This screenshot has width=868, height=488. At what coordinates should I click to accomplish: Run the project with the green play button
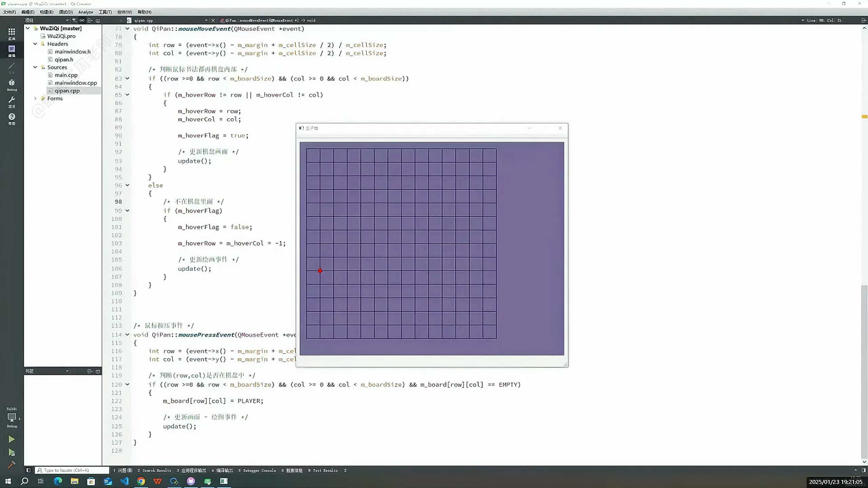click(x=12, y=439)
